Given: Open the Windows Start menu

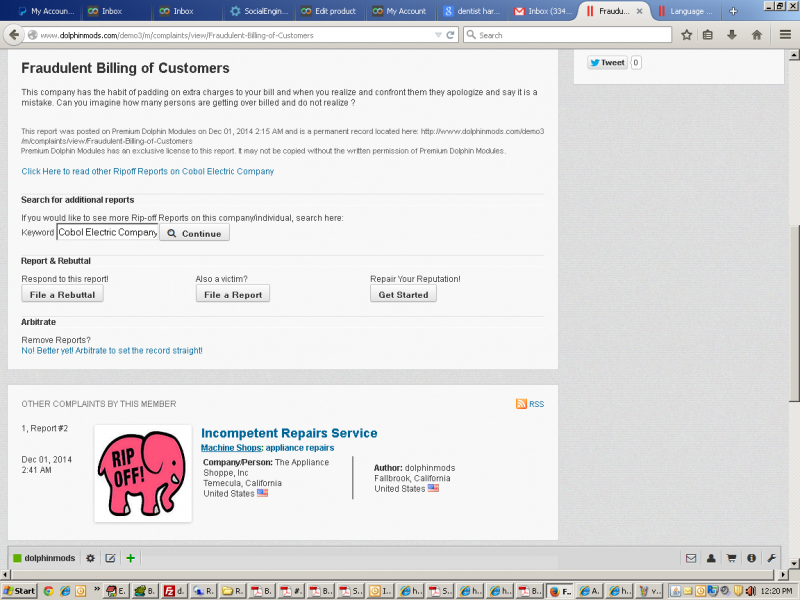Looking at the screenshot, I should pyautogui.click(x=19, y=591).
